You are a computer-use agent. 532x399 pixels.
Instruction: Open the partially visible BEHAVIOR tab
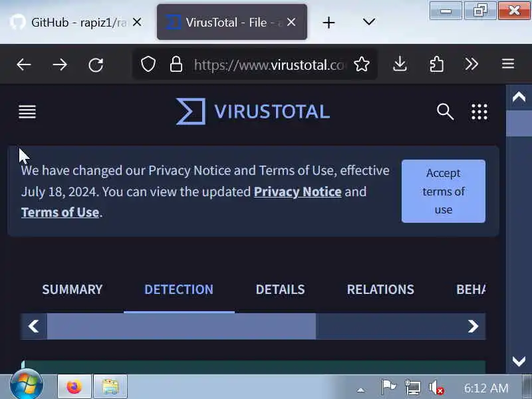pyautogui.click(x=471, y=289)
